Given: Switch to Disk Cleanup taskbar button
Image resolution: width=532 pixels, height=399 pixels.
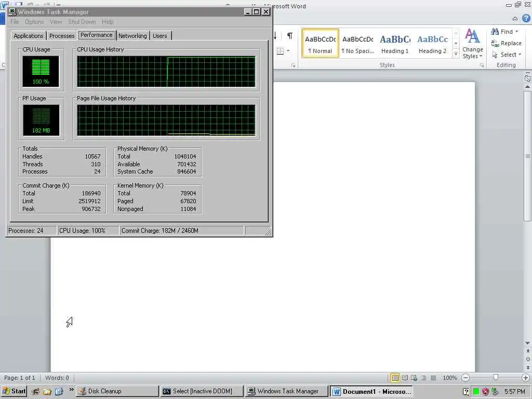Looking at the screenshot, I should click(116, 391).
